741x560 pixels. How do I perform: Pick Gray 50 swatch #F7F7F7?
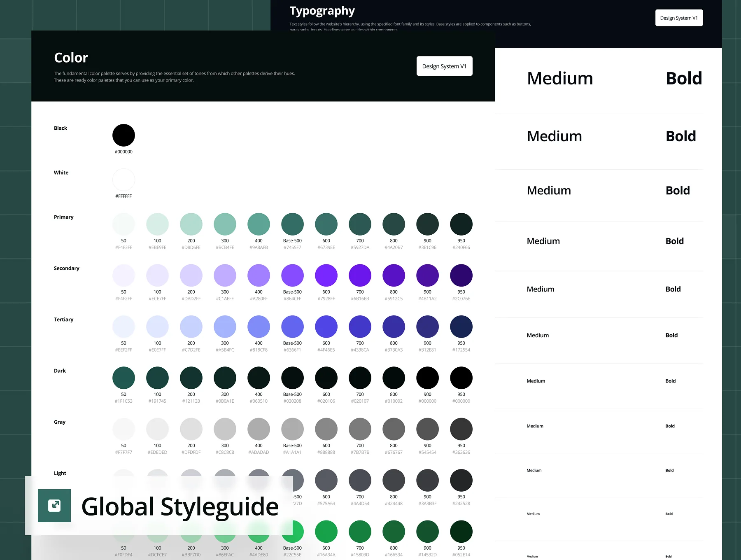pyautogui.click(x=123, y=429)
